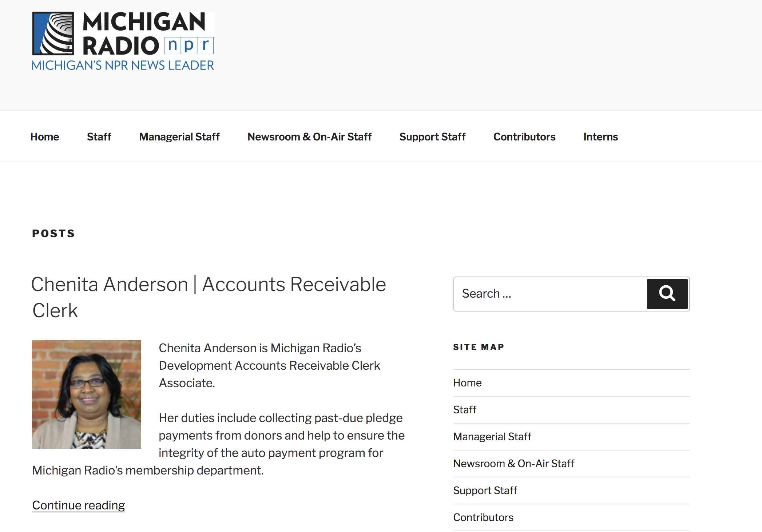Viewport: 762px width, 532px height.
Task: Go to Managerial Staff in top menu
Action: [179, 137]
